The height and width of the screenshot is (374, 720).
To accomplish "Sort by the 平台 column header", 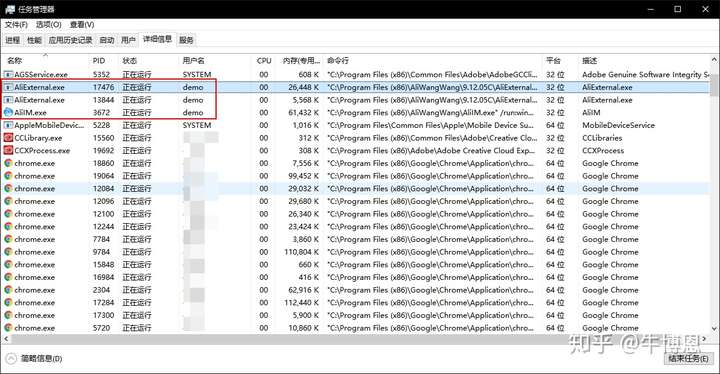I will point(561,61).
